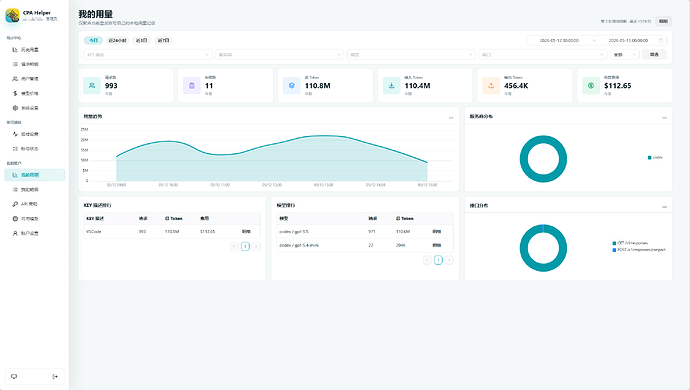Click the calendar icon in the date range field

pyautogui.click(x=661, y=40)
